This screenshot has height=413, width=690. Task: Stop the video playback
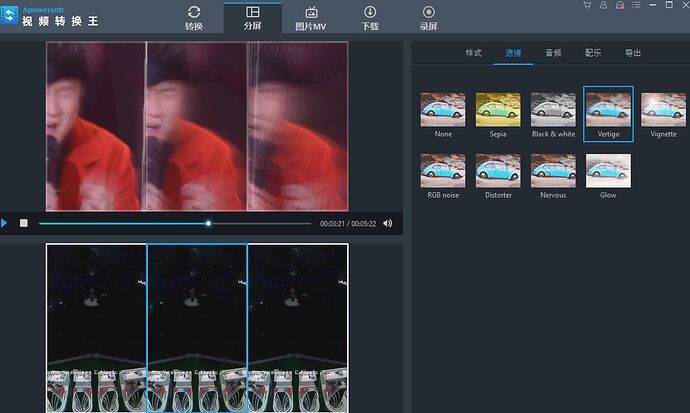pyautogui.click(x=24, y=223)
